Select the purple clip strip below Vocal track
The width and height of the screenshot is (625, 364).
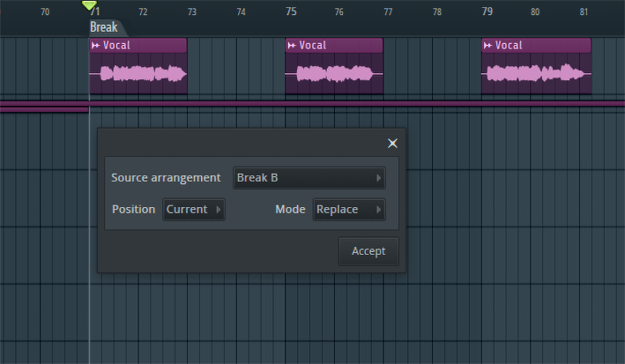pos(353,104)
